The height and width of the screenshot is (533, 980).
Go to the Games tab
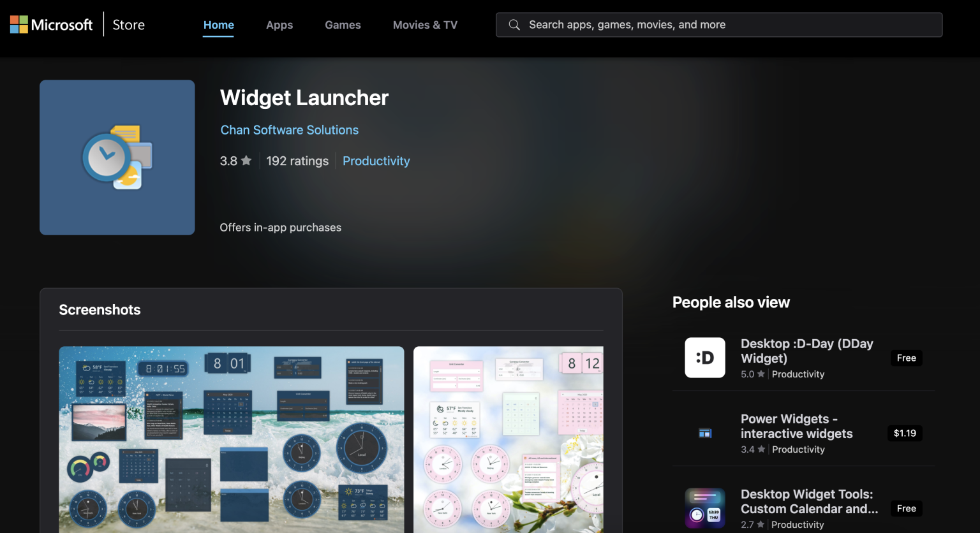343,25
